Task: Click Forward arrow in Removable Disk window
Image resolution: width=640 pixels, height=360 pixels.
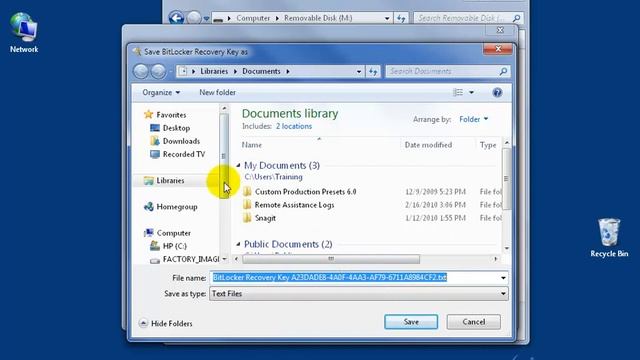Action: tap(194, 18)
